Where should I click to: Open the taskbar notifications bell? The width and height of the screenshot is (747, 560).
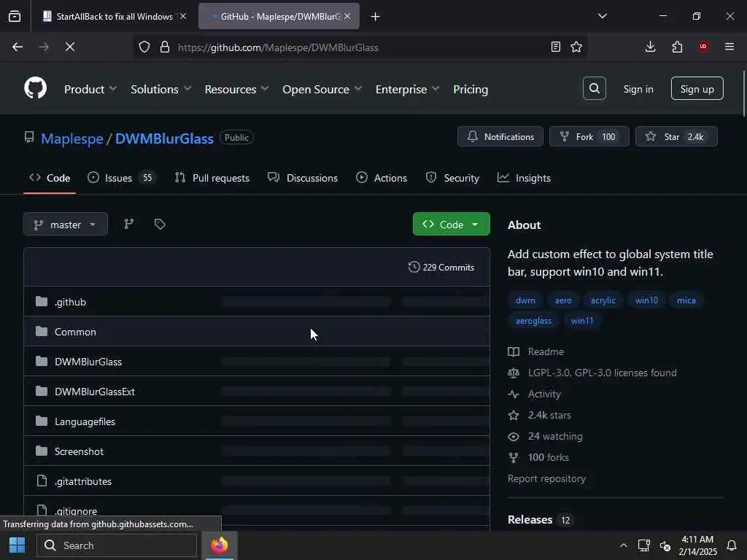[732, 545]
